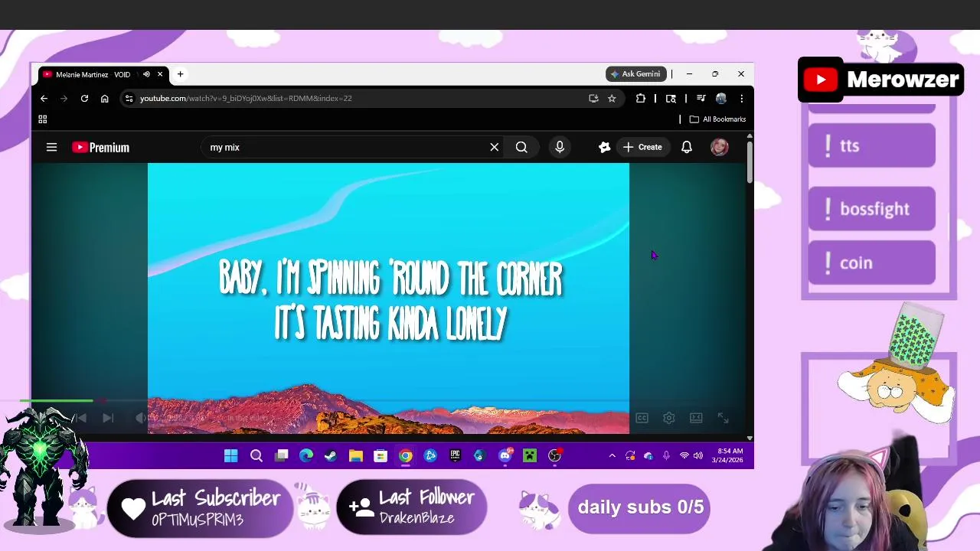Click the '! coin' command label

tap(871, 262)
